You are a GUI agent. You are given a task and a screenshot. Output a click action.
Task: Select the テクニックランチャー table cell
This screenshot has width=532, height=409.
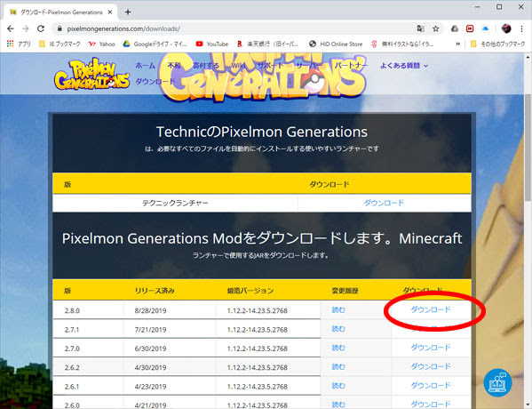(175, 203)
